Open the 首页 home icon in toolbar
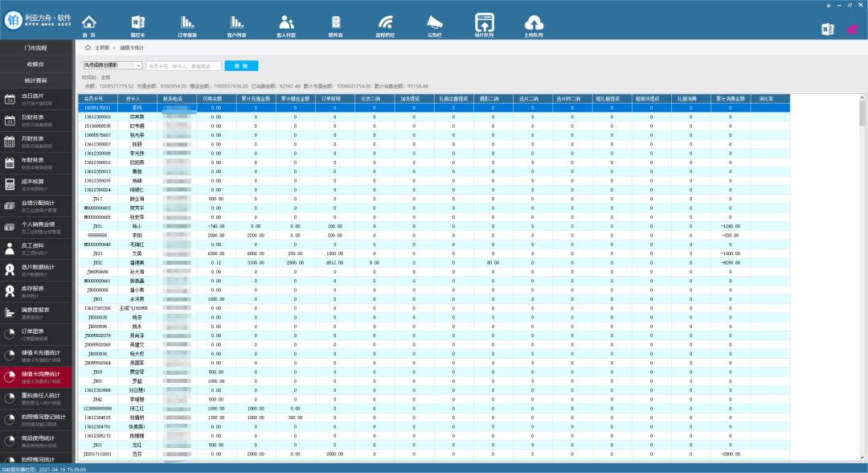 click(89, 26)
